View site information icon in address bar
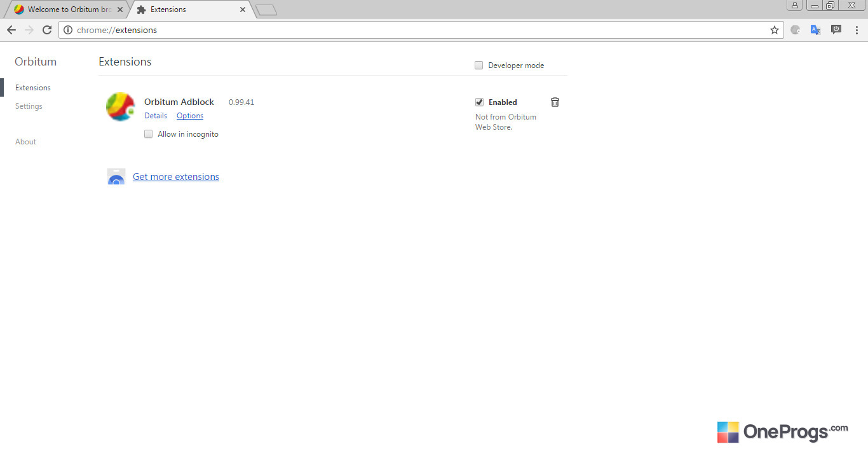The width and height of the screenshot is (868, 463). (69, 30)
